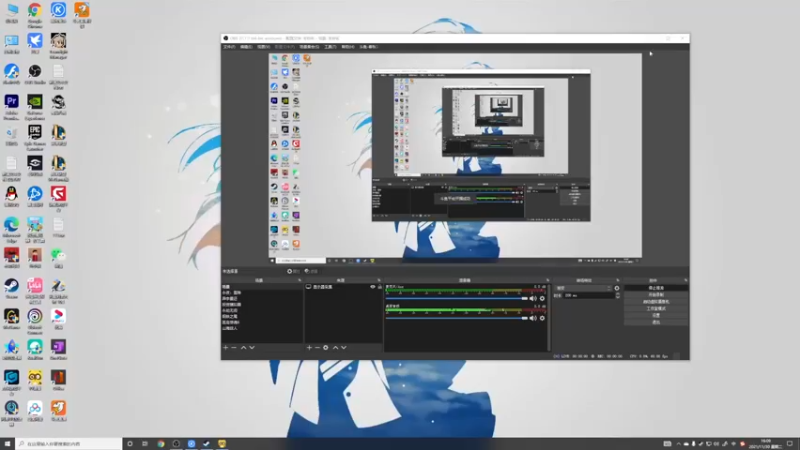
Task: Open the scene transition type dropdown
Action: (x=583, y=288)
